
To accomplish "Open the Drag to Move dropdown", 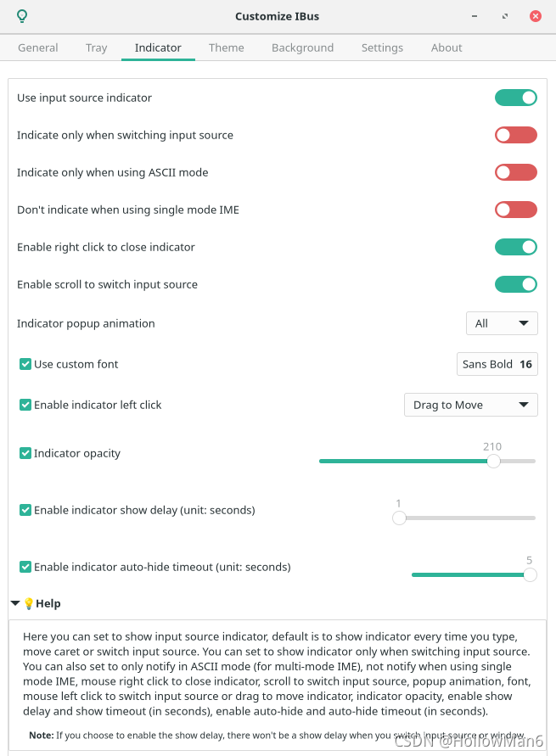I will point(470,405).
